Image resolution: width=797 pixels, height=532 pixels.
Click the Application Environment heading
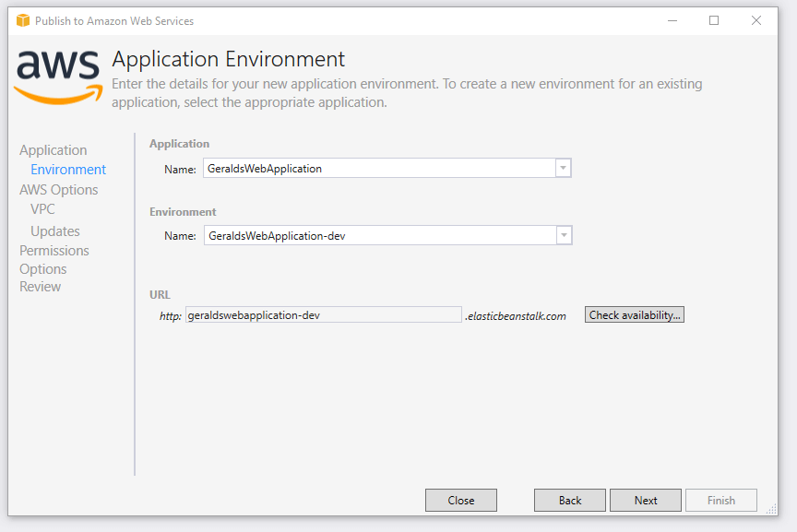tap(229, 59)
